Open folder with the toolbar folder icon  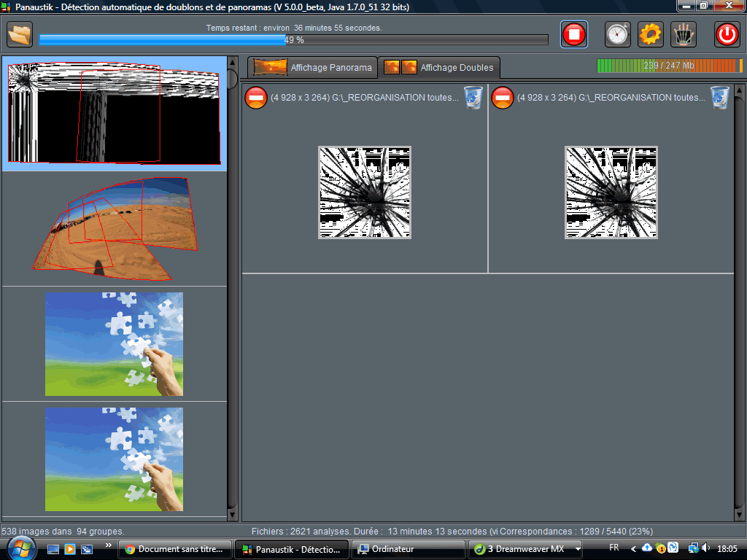[20, 34]
